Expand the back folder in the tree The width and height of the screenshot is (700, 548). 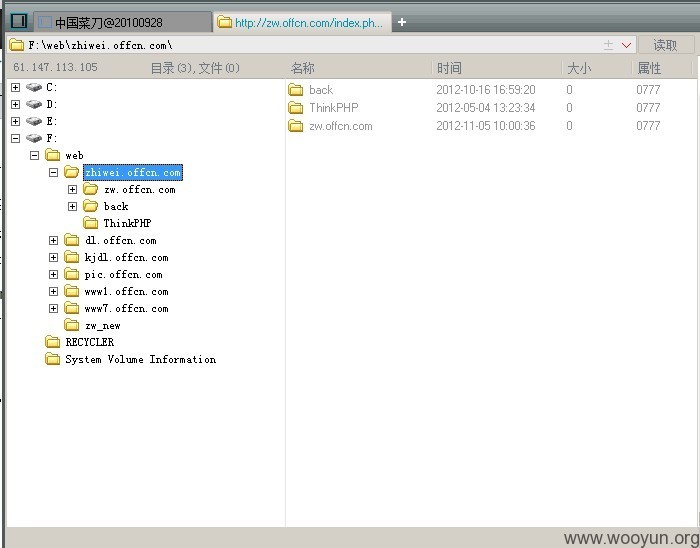coord(72,206)
